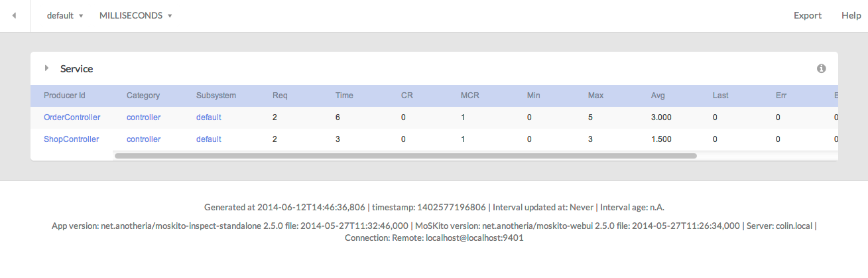Sort table by Avg column
This screenshot has width=868, height=278.
tap(658, 96)
